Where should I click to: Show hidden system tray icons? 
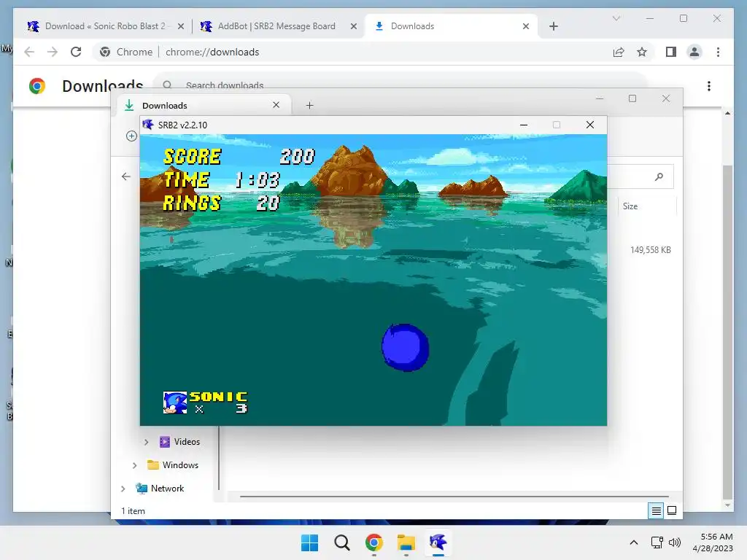point(634,542)
